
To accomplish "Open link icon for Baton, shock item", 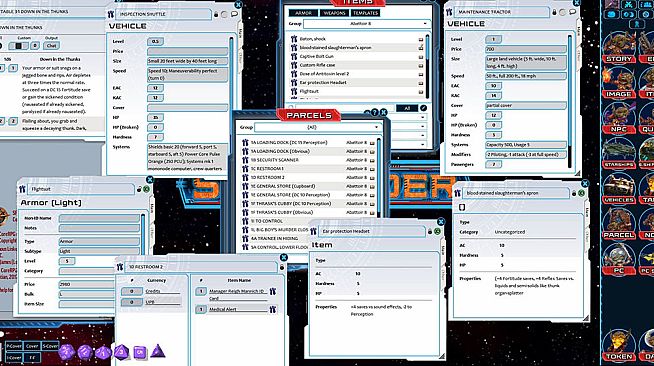I will click(294, 39).
